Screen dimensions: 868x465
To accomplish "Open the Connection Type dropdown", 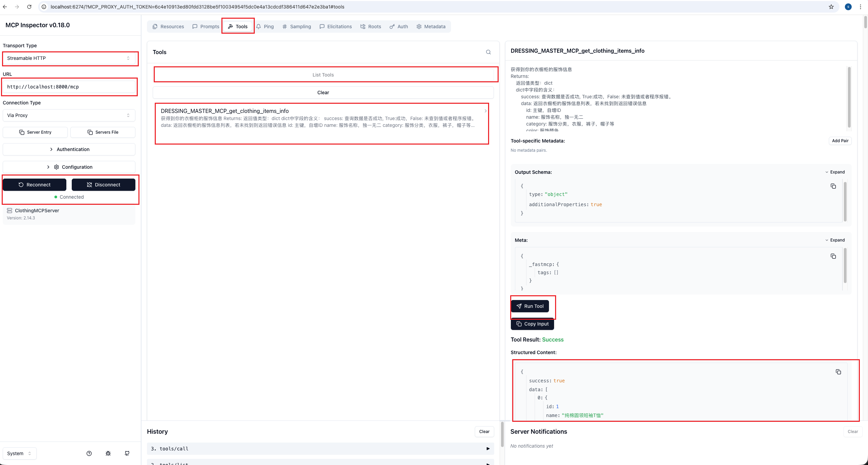I will [x=69, y=115].
